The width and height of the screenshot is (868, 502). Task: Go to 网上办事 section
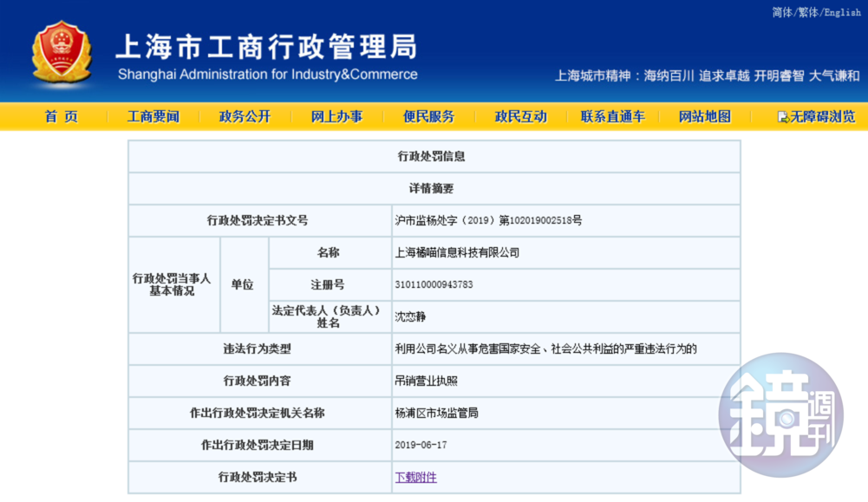pos(336,117)
